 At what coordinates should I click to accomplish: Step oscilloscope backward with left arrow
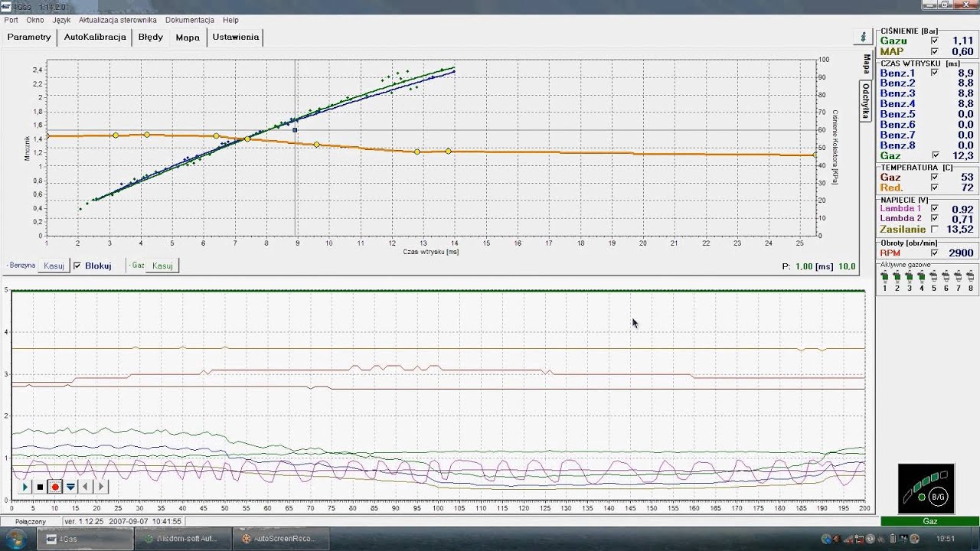[x=85, y=487]
